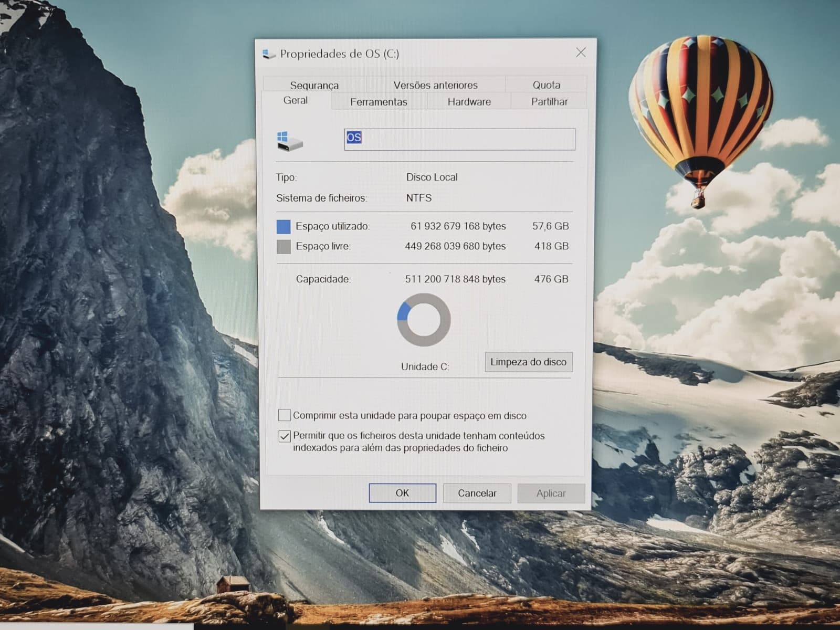Switch to the Segurança tab
This screenshot has height=630, width=840.
point(314,85)
